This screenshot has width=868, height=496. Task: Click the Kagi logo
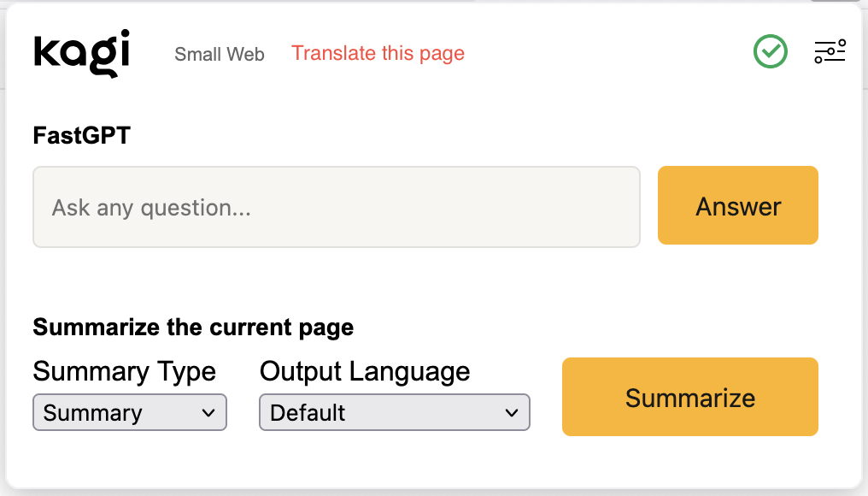pos(81,53)
